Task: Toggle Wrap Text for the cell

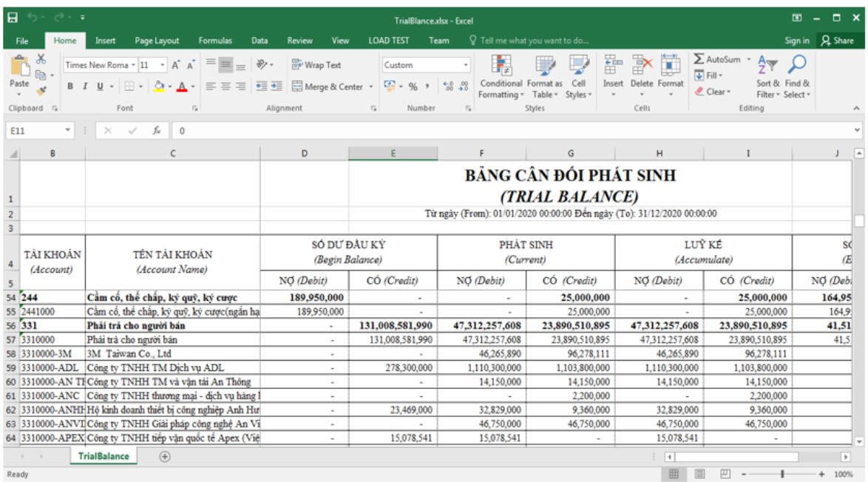Action: pos(316,65)
